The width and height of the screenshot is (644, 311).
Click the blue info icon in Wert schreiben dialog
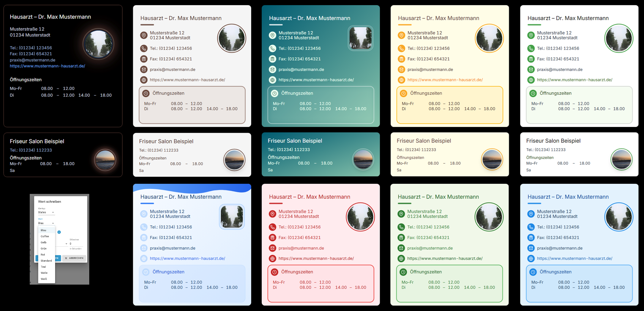pos(59,232)
